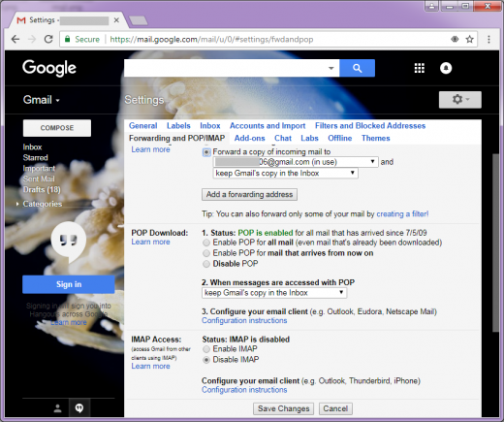Screen dimensions: 504x422
Task: Maximize the Chrome window
Action: tap(465, 6)
